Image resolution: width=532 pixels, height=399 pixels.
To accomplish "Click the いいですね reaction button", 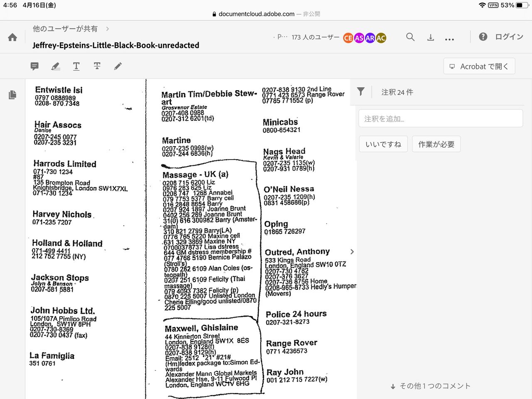I will [x=383, y=144].
